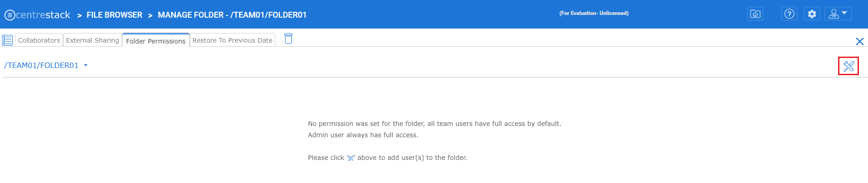Image resolution: width=868 pixels, height=183 pixels.
Task: Select the Folder Permissions tab
Action: 156,40
